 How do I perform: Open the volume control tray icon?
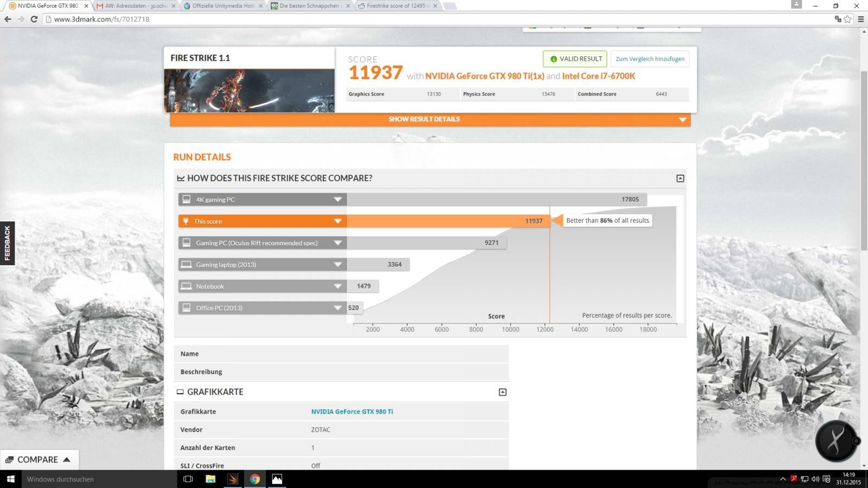[x=815, y=479]
